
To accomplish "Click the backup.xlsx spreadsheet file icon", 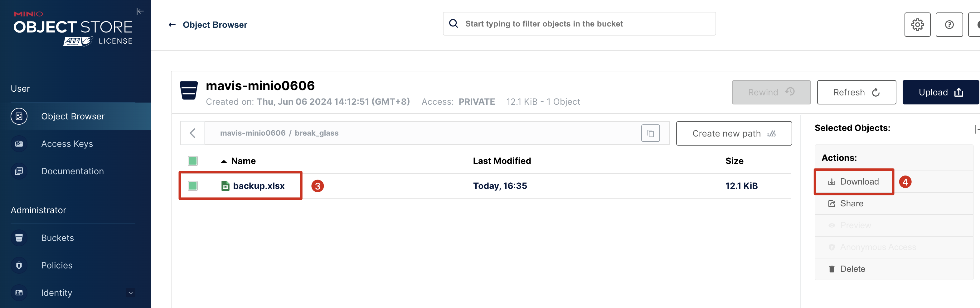I will [225, 185].
